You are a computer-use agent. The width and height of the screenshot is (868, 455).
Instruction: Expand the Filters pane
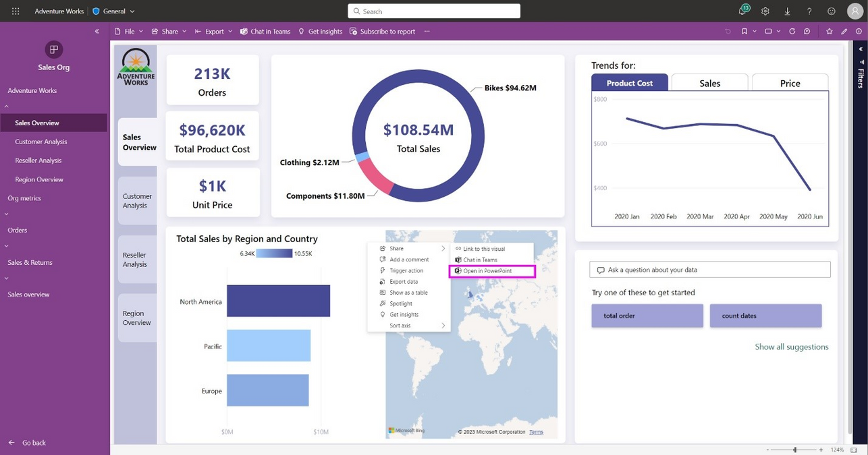point(861,49)
